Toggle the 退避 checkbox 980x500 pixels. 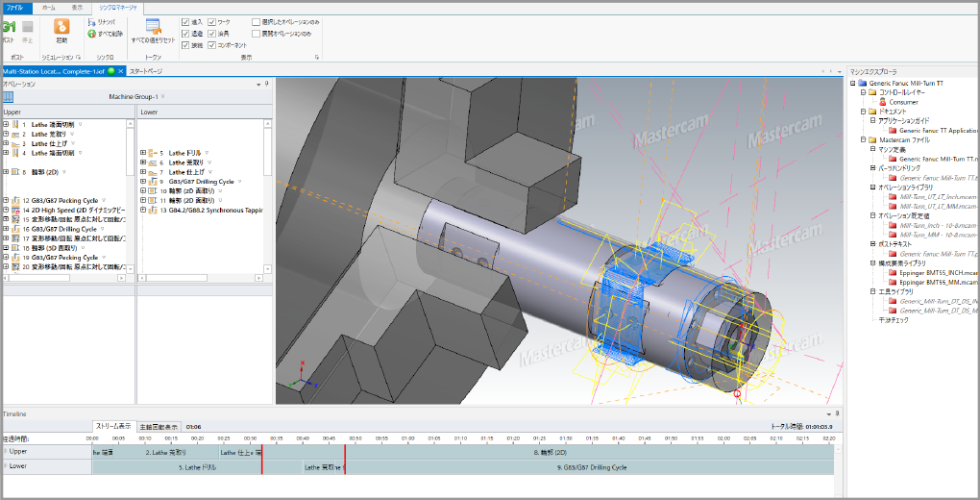(x=185, y=33)
